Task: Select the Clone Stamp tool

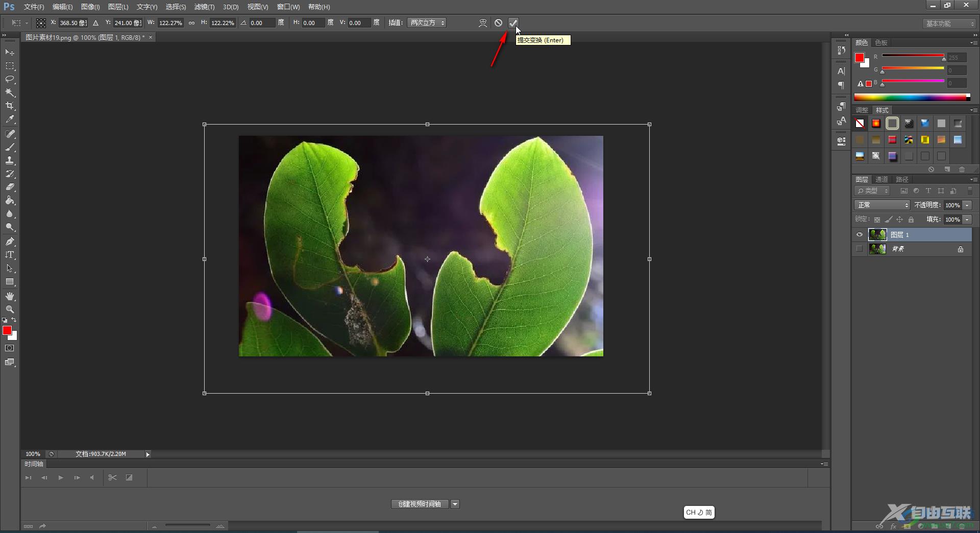Action: tap(10, 160)
